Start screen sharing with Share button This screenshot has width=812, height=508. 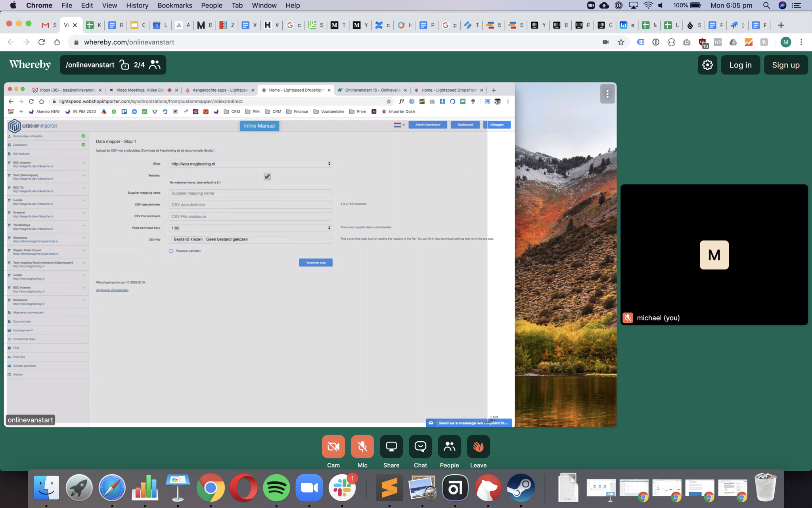(x=391, y=446)
